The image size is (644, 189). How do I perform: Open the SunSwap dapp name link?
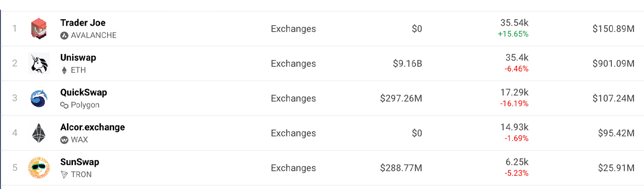click(x=79, y=162)
